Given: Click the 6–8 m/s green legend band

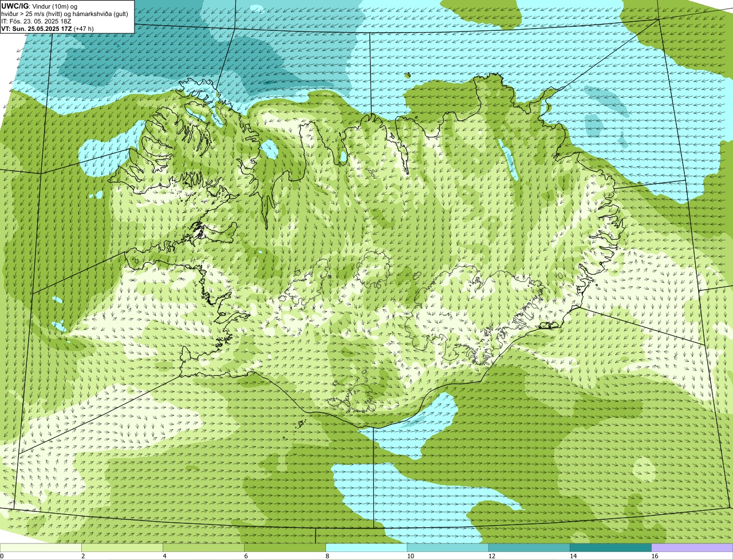Looking at the screenshot, I should point(285,547).
